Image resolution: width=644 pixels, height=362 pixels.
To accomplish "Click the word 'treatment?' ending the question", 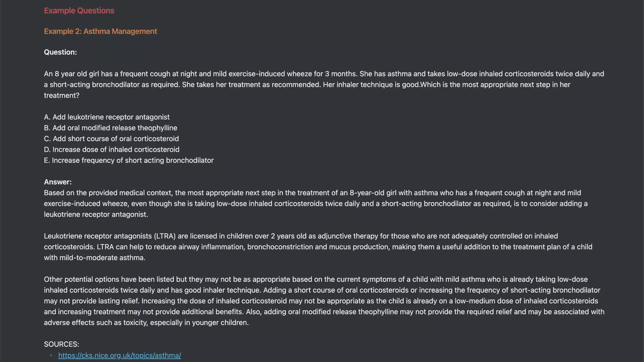I will point(62,96).
